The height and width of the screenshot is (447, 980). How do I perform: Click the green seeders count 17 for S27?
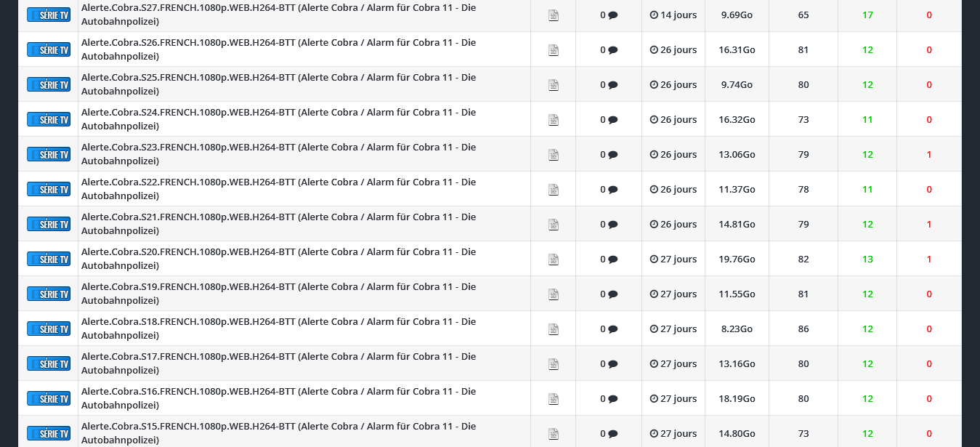point(867,15)
